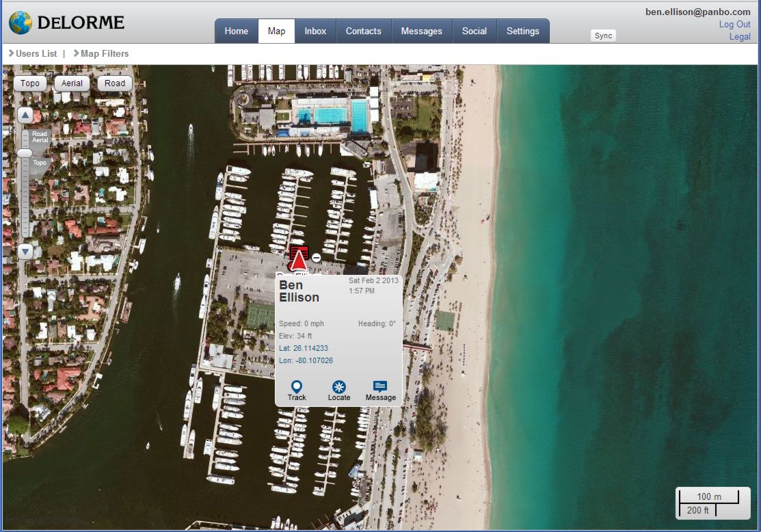761x532 pixels.
Task: Click the Speed: 0 mph text
Action: click(302, 323)
